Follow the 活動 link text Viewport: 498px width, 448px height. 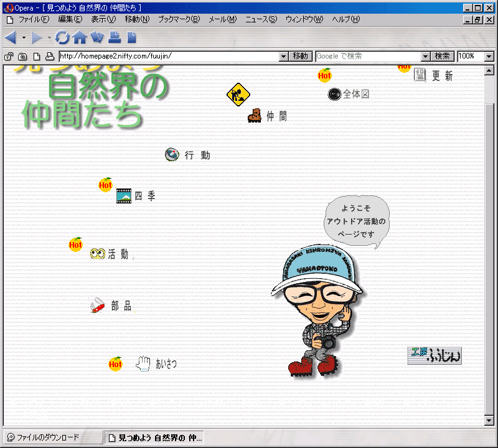tap(118, 254)
